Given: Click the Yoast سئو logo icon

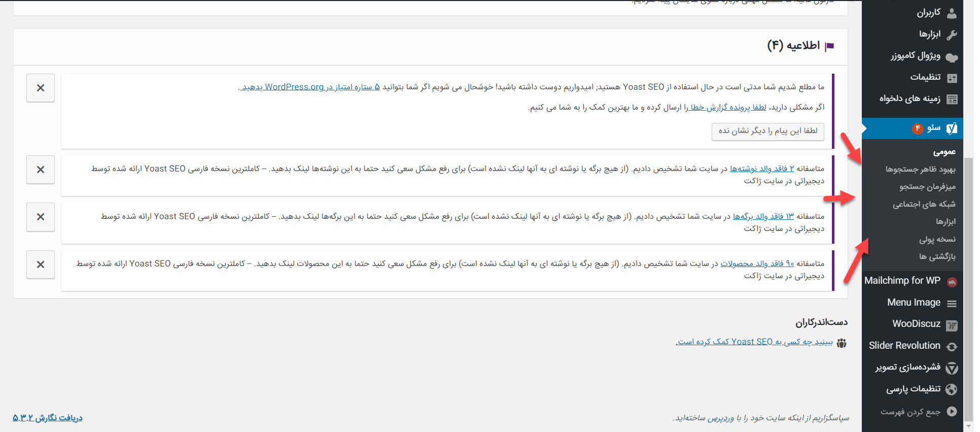Looking at the screenshot, I should pyautogui.click(x=952, y=128).
